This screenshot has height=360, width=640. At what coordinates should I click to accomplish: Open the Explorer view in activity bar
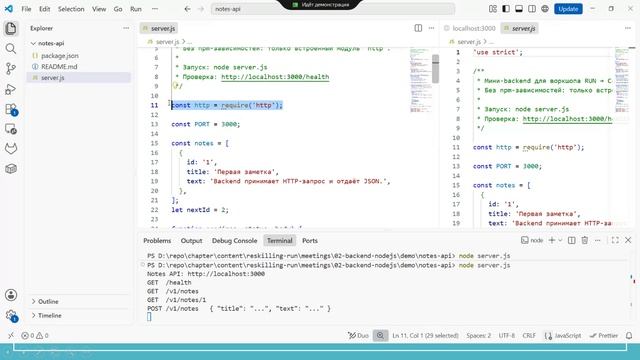point(11,29)
